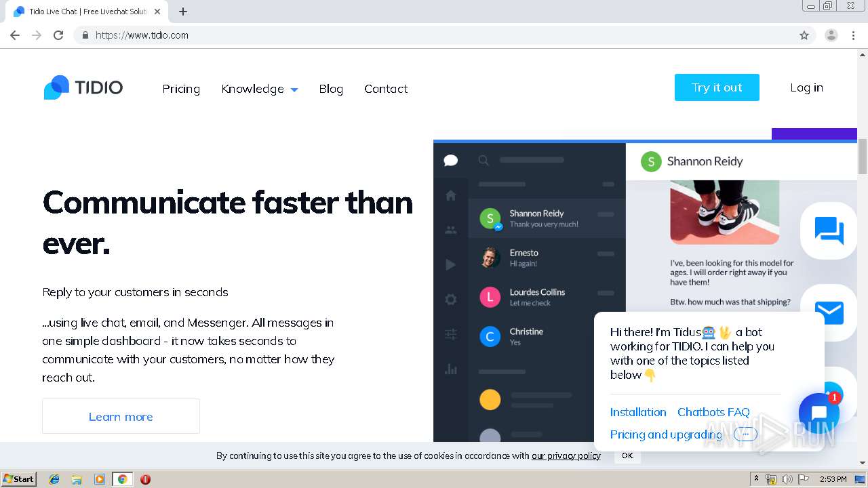
Task: Click the taskbar clock
Action: pos(833,479)
